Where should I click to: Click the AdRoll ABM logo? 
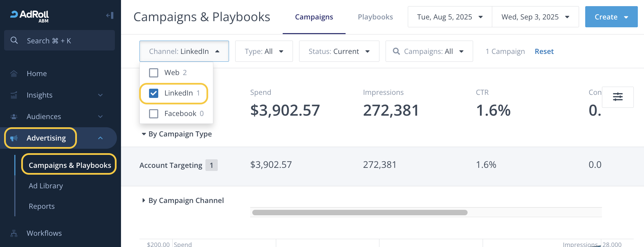pyautogui.click(x=30, y=16)
